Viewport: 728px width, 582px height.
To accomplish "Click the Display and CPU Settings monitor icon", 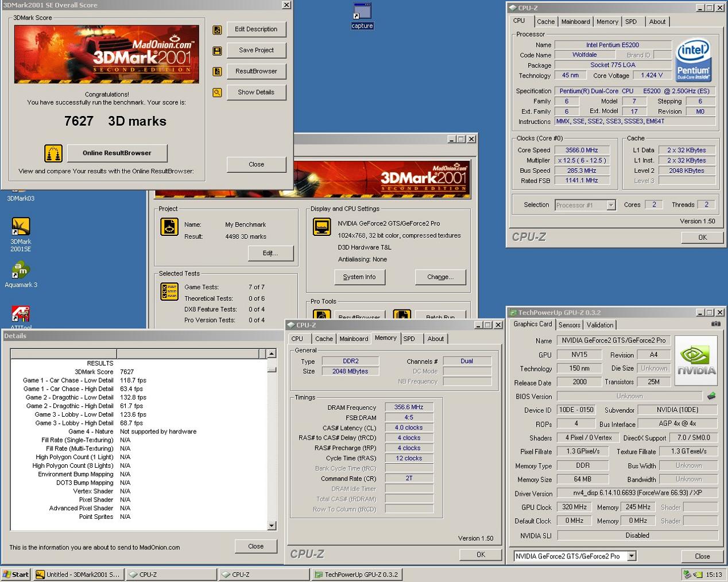I will click(322, 227).
